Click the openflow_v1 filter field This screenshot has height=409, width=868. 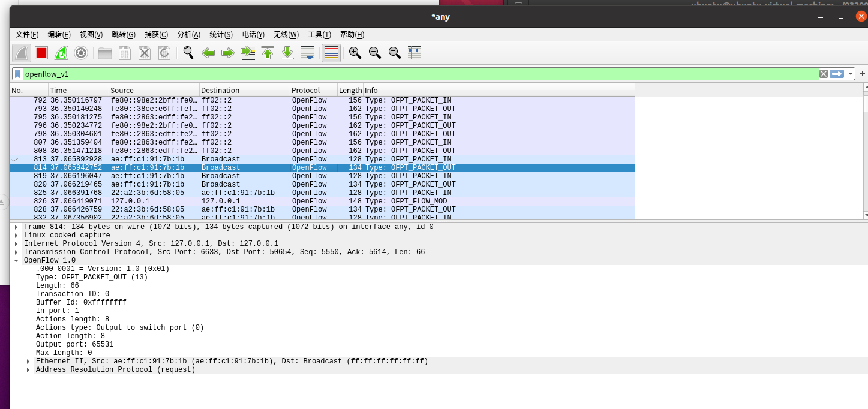420,74
